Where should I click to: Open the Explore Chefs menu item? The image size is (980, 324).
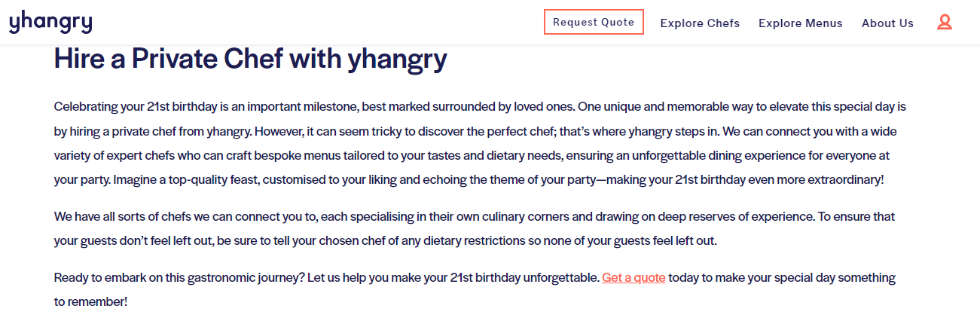click(700, 23)
